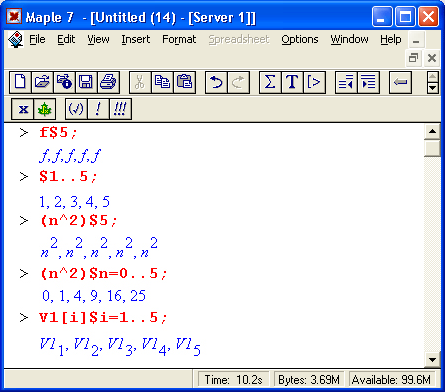Screen dimensions: 445x392
Task: Minimize the inner worksheet window
Action: 416,41
